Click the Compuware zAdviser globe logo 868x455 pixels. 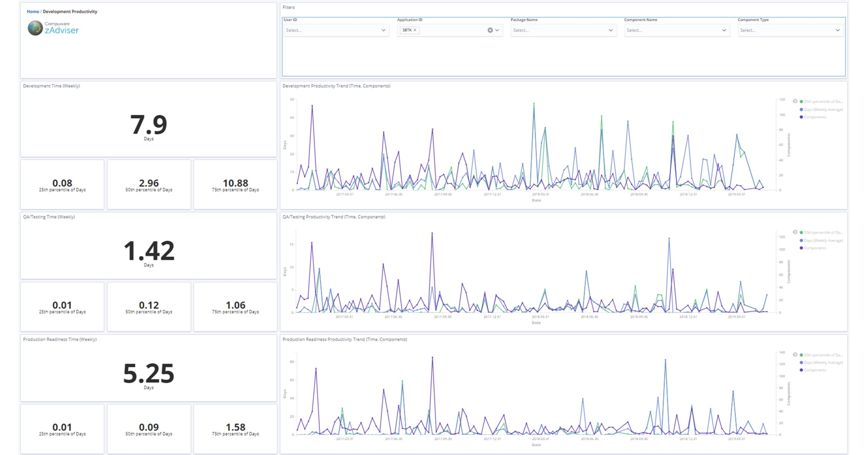[35, 28]
